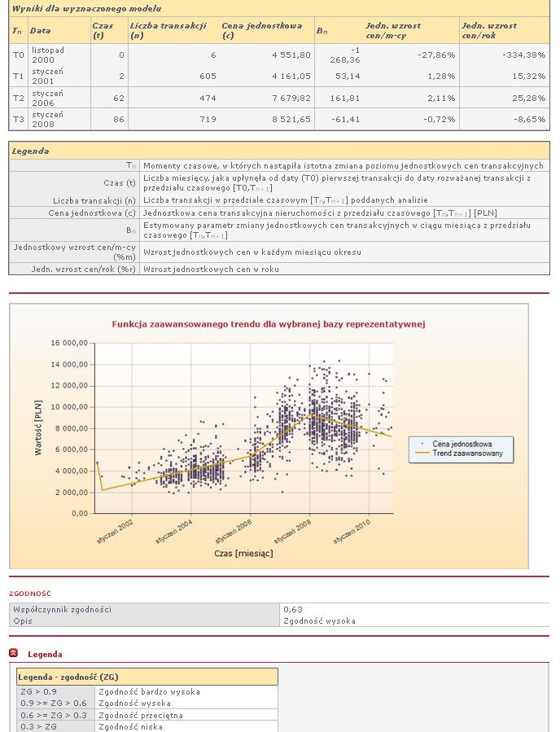Click the 16 000,00 axis value

click(69, 343)
